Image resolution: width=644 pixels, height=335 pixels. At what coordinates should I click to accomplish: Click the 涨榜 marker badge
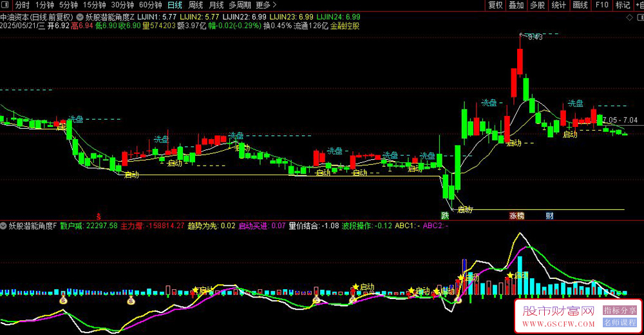point(516,216)
